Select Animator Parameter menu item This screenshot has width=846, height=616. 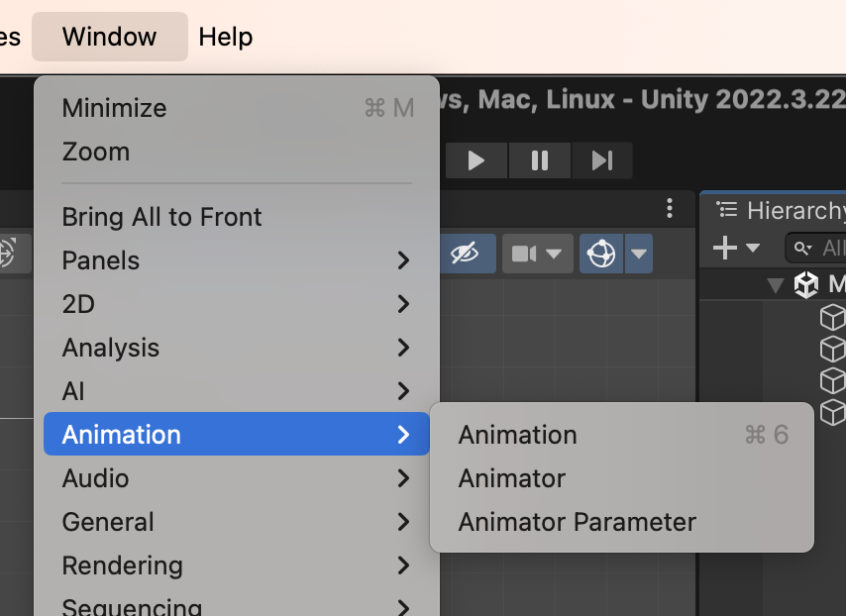577,522
